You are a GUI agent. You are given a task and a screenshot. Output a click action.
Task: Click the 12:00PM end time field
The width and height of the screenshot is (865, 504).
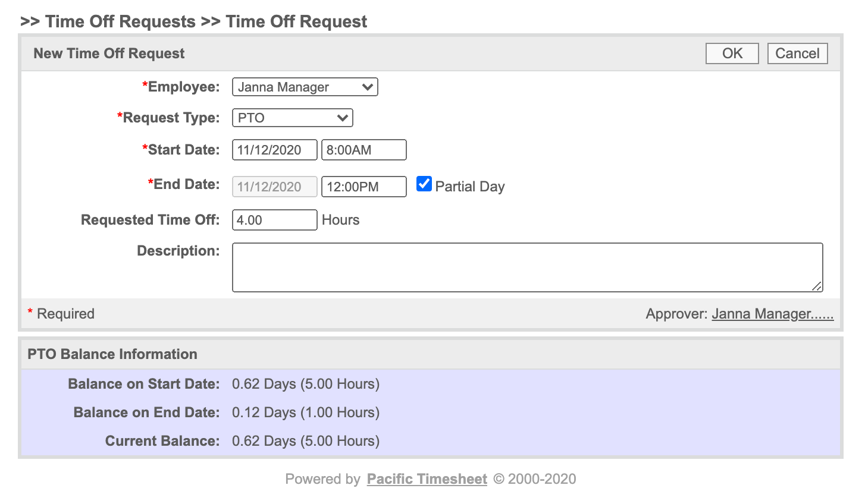click(363, 187)
